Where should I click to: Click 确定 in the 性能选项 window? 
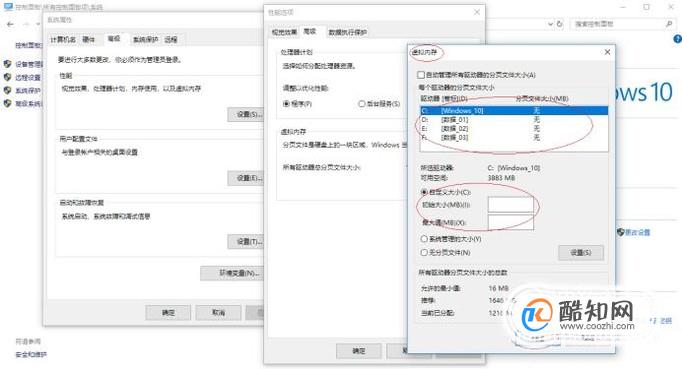pyautogui.click(x=359, y=351)
